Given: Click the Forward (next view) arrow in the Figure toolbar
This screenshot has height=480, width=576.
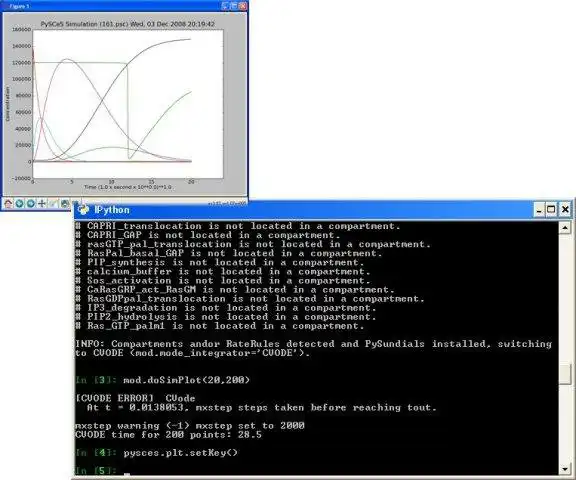Looking at the screenshot, I should coord(31,203).
